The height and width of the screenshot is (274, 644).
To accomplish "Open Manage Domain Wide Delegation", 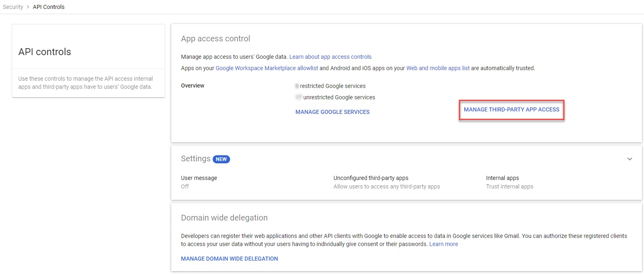I will 229,259.
